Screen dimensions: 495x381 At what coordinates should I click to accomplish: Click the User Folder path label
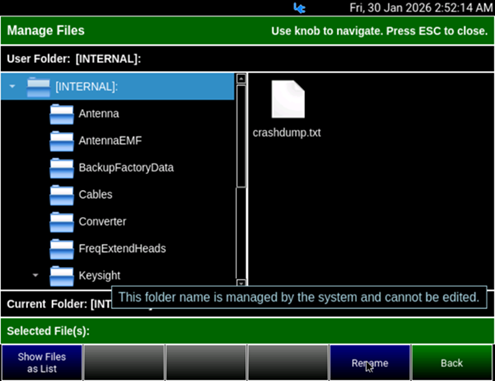tap(74, 59)
